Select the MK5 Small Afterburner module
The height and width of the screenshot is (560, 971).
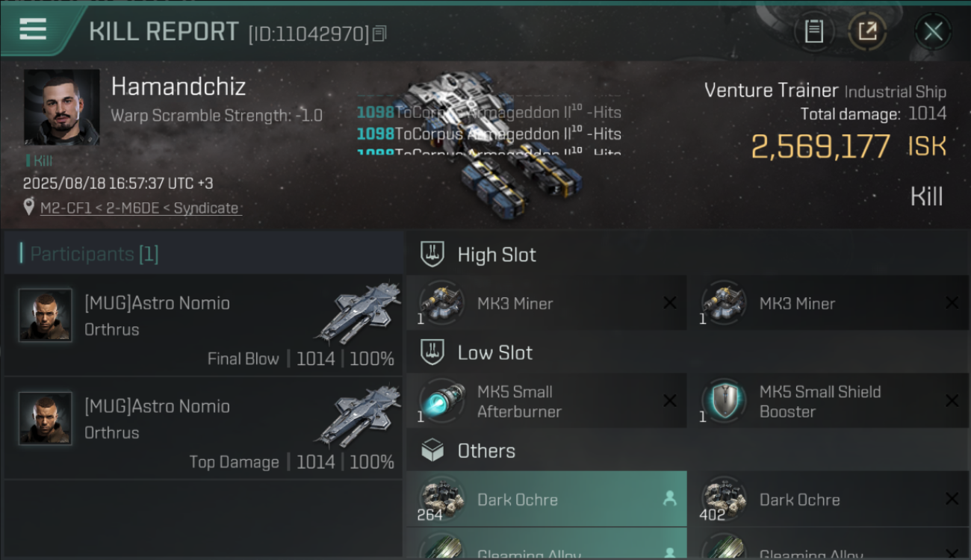point(546,402)
